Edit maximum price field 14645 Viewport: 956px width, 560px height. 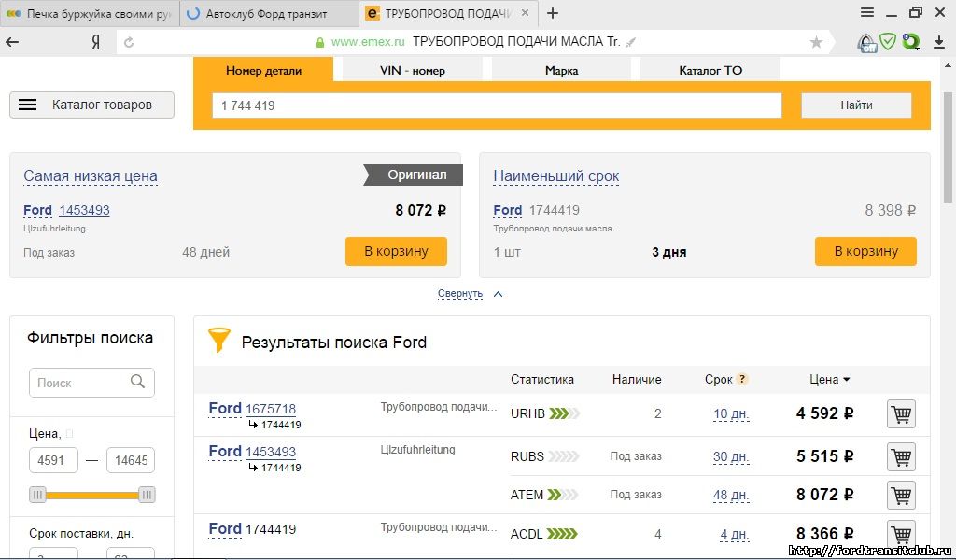[131, 460]
